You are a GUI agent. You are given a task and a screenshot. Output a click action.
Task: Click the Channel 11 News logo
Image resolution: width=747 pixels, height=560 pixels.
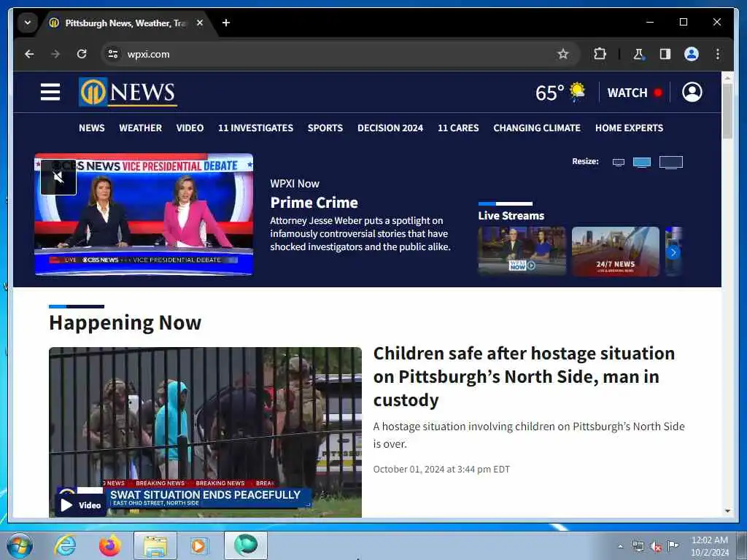[x=128, y=92]
